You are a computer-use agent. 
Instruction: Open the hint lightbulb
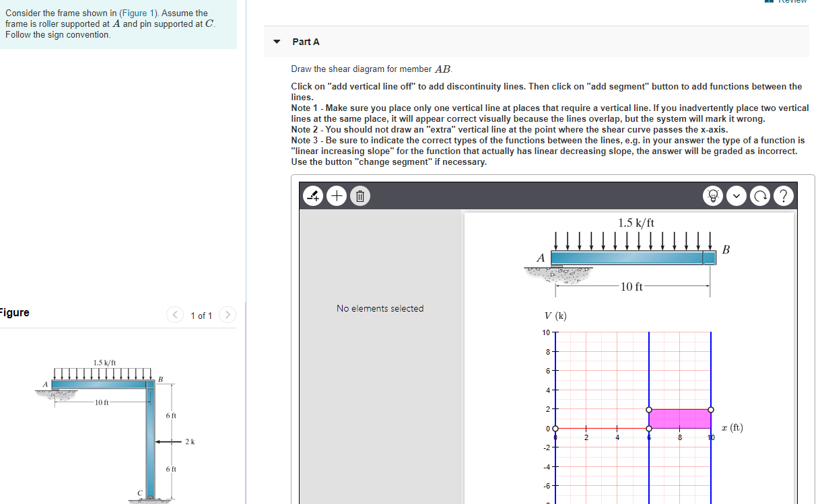[713, 196]
